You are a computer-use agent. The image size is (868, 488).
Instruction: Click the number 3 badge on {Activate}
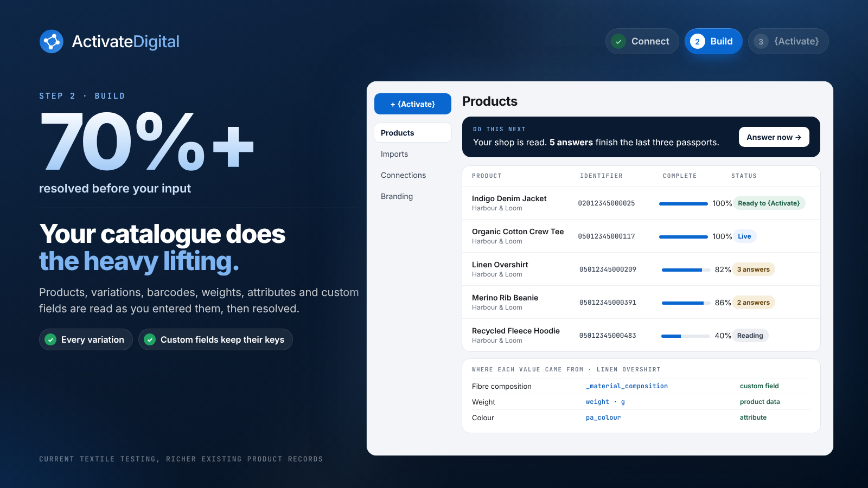pos(761,41)
